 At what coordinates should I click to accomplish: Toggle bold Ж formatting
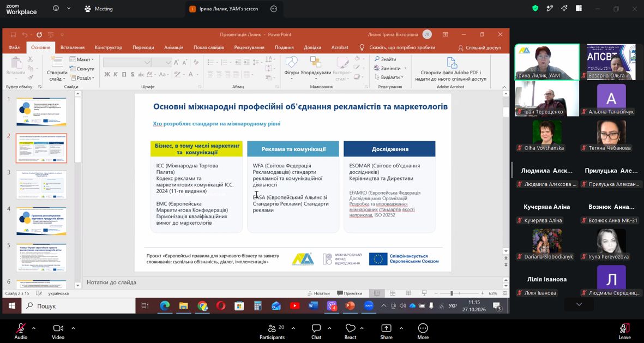click(x=107, y=74)
